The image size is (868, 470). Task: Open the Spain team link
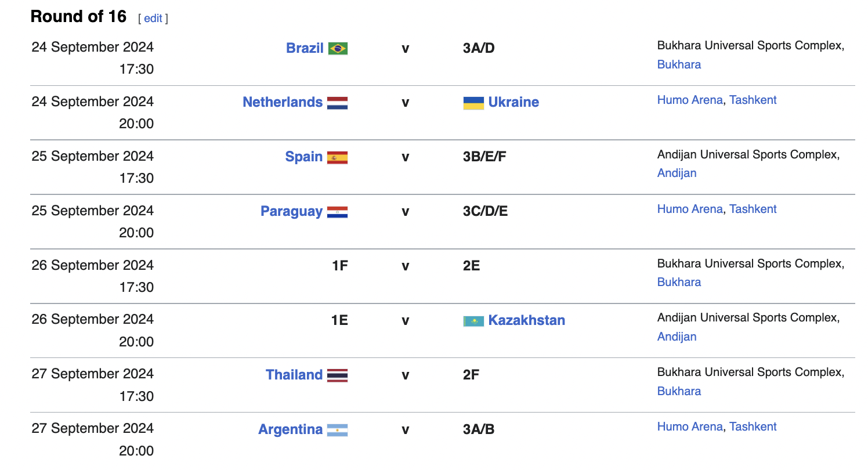tap(304, 157)
